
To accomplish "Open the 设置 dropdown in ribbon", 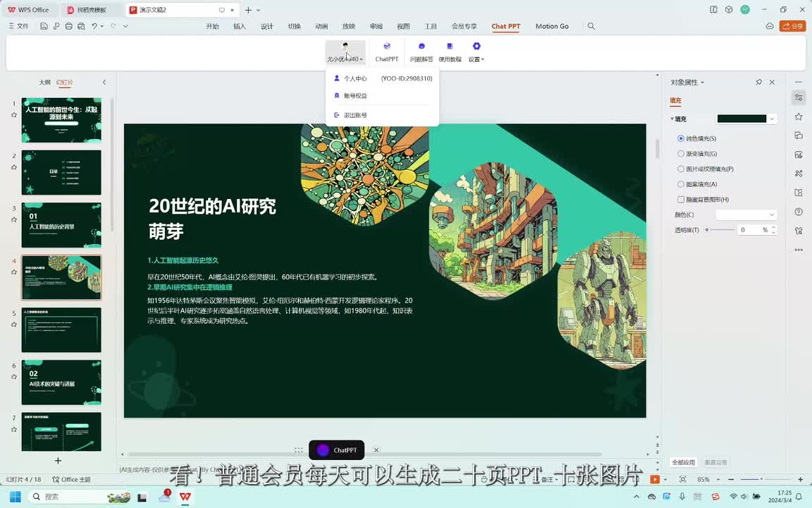I will (x=476, y=52).
